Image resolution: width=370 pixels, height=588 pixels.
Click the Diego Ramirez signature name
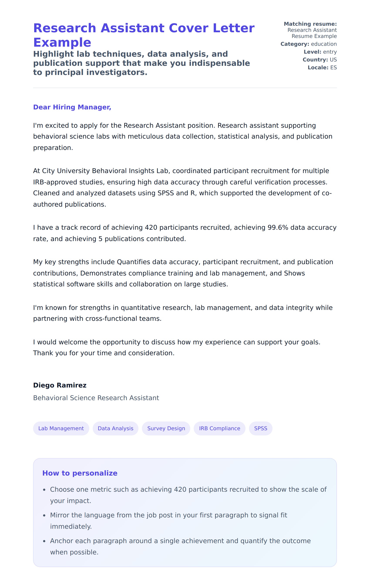point(60,385)
